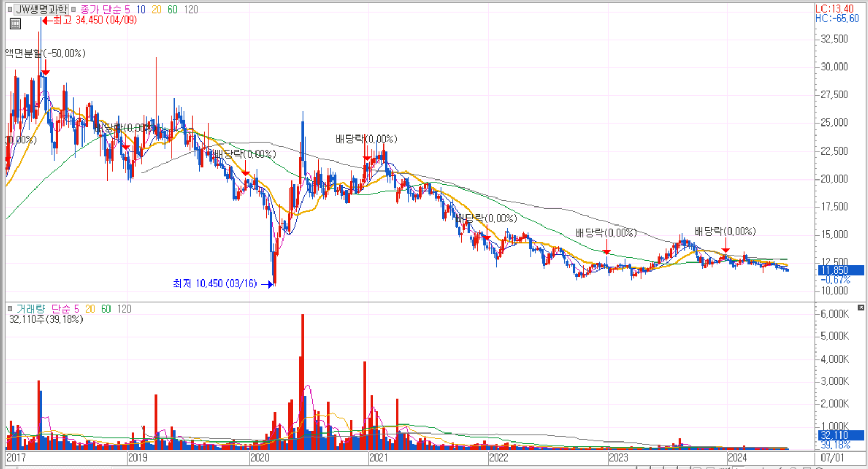Image resolution: width=868 pixels, height=469 pixels.
Task: Select the price moving average period 120
Action: tap(191, 10)
